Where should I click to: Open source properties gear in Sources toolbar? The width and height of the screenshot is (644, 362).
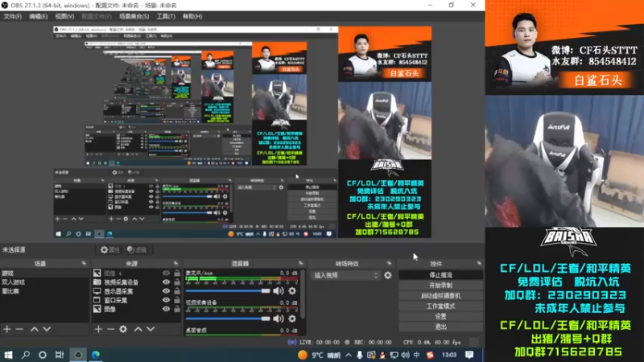point(123,329)
